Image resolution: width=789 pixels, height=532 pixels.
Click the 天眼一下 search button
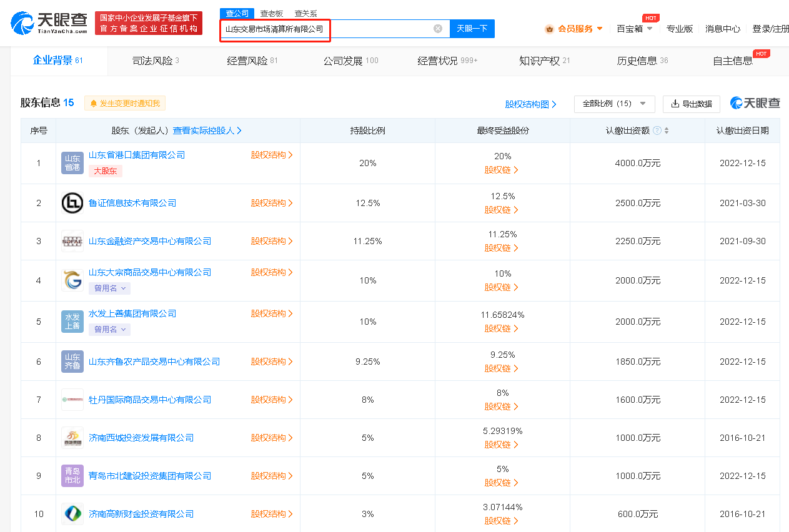pyautogui.click(x=472, y=28)
